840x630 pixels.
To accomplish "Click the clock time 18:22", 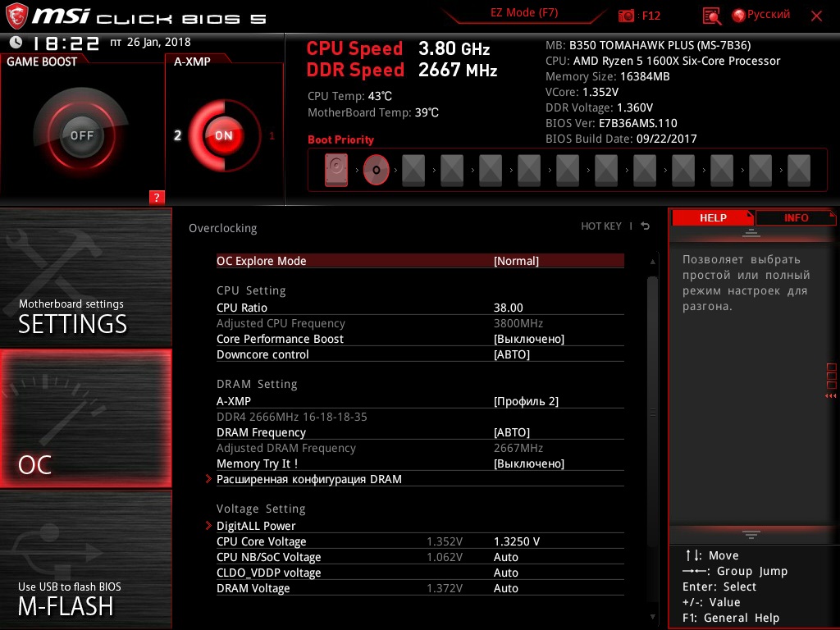I will (66, 43).
